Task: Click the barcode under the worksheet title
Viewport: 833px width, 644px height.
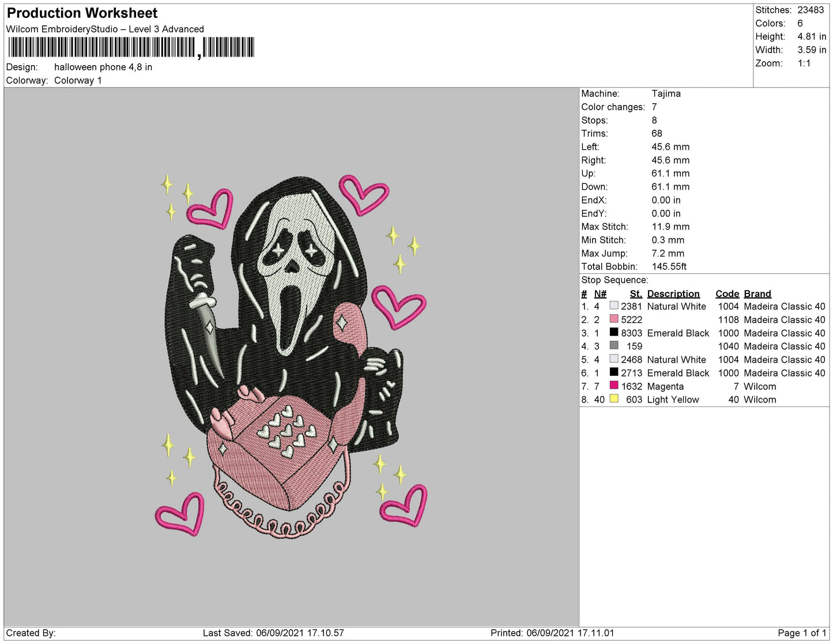Action: tap(131, 47)
